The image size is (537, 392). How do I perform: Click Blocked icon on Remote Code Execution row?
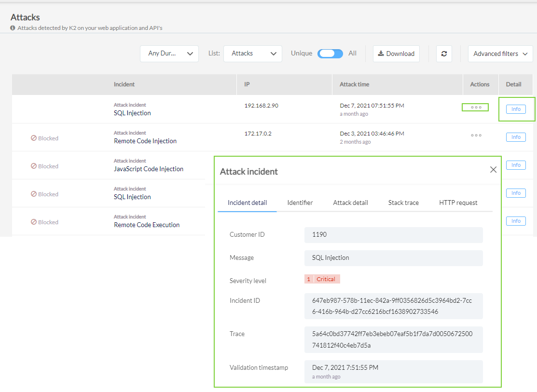click(x=34, y=222)
